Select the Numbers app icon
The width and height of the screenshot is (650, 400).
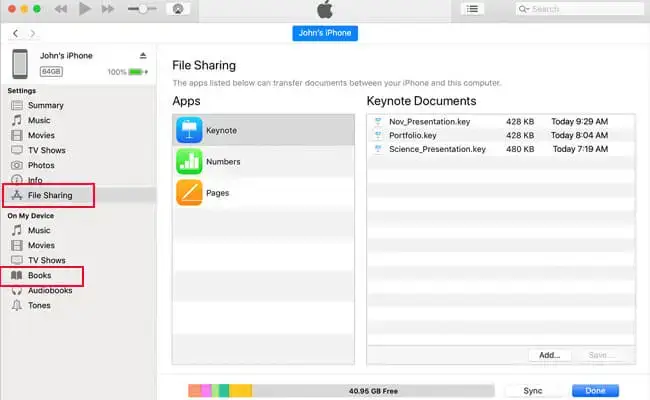[x=189, y=161]
